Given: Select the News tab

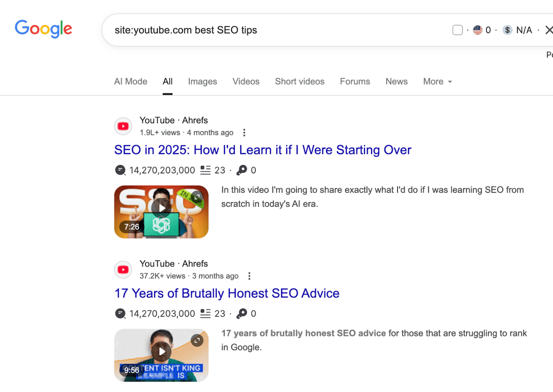Looking at the screenshot, I should coord(396,82).
